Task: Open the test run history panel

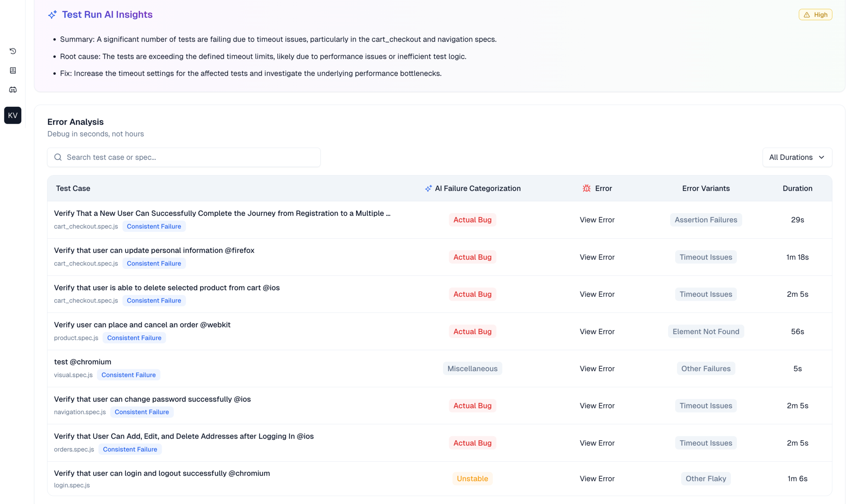Action: tap(13, 51)
